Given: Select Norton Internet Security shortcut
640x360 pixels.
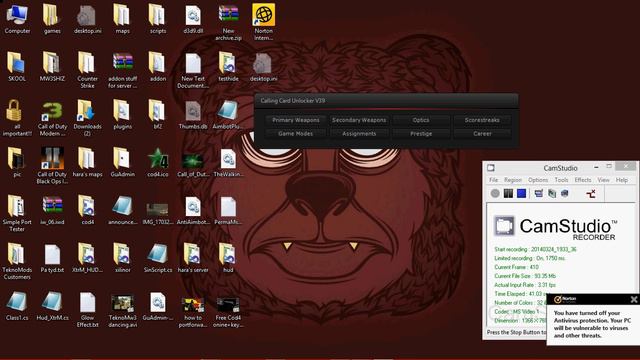Looking at the screenshot, I should coord(263,22).
